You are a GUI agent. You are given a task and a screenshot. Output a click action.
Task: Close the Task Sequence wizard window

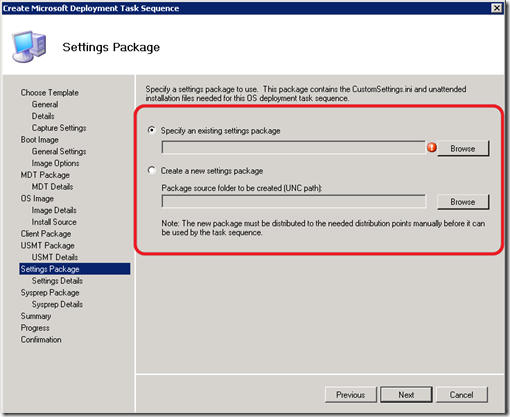497,8
